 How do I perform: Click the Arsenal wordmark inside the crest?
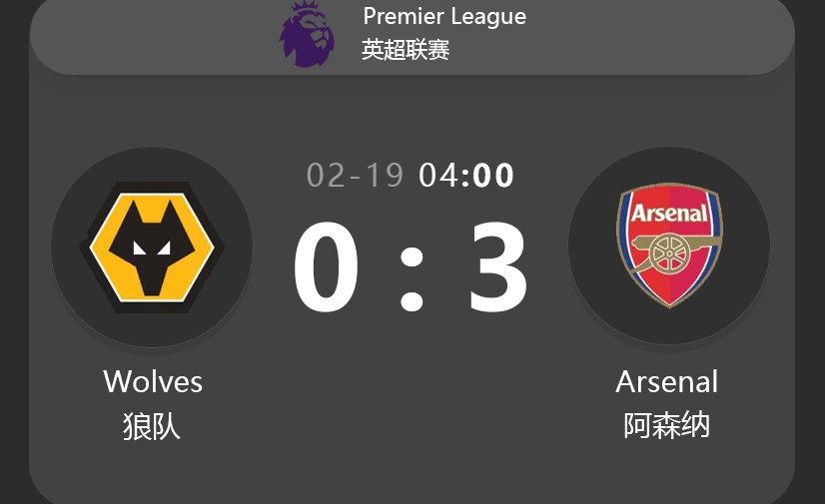(669, 213)
